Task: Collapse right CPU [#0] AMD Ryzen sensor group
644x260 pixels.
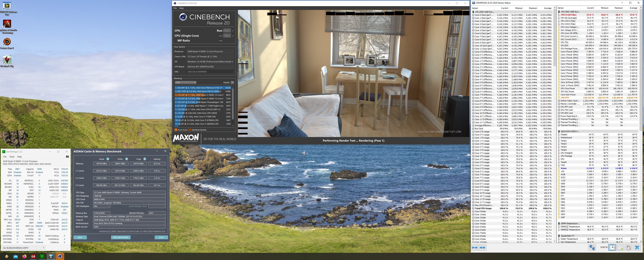Action: 559,12
